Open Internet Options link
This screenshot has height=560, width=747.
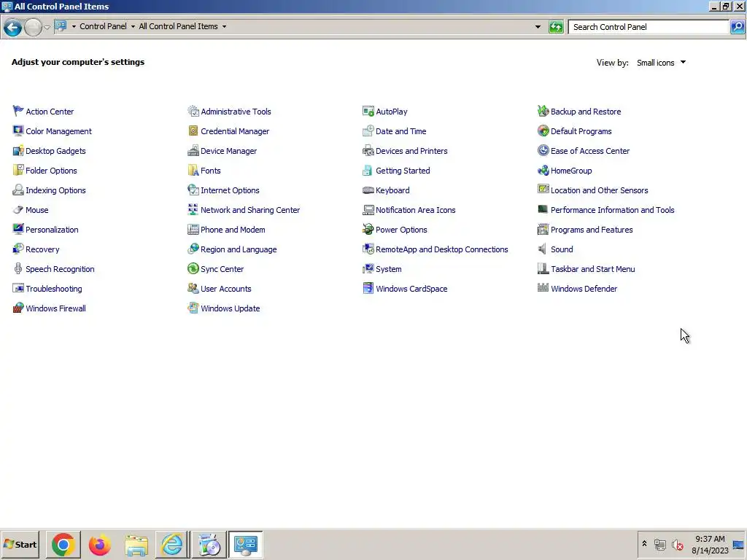tap(230, 190)
